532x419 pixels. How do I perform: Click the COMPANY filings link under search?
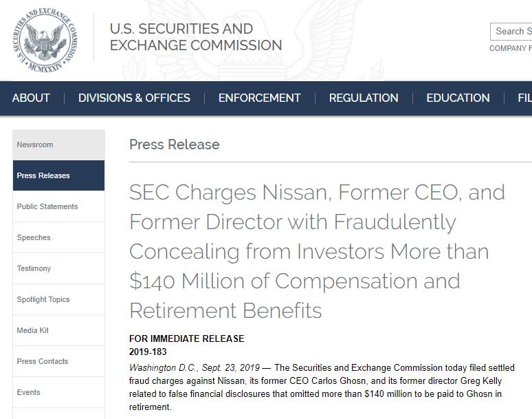(511, 49)
